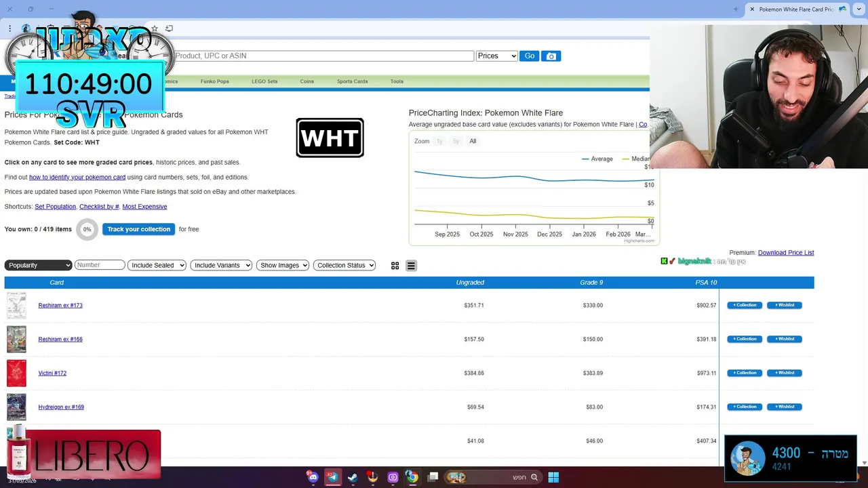This screenshot has height=488, width=868.
Task: Add Victini #172 to Collection
Action: [745, 373]
